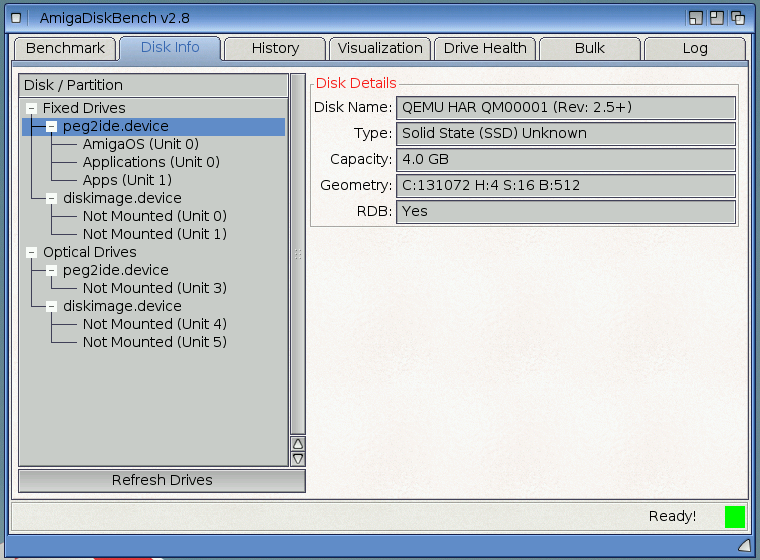Go to the Visualization tab
760x560 pixels.
tap(380, 48)
